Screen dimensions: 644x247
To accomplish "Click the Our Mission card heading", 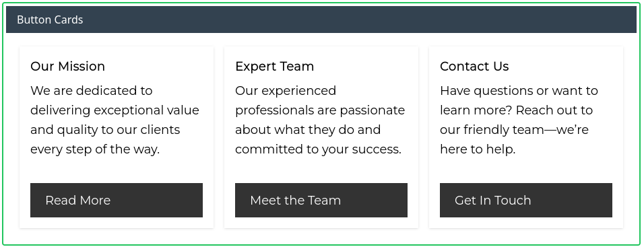I will pos(68,67).
